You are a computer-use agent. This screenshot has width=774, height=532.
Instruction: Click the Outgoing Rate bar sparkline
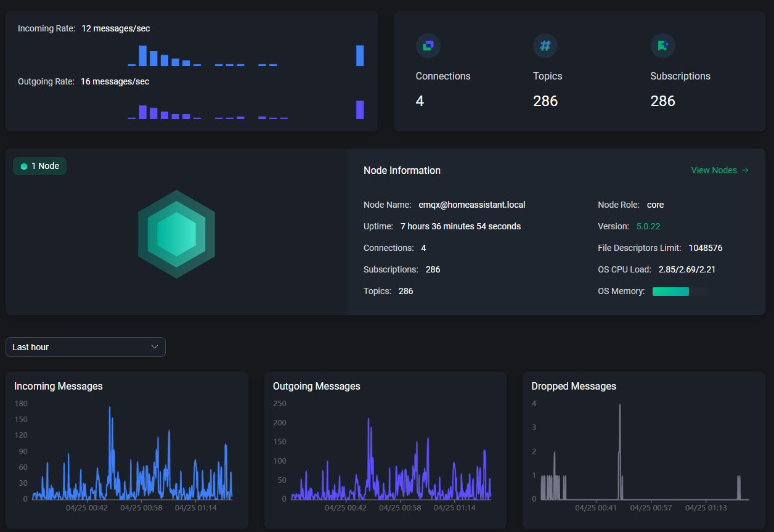pyautogui.click(x=246, y=110)
